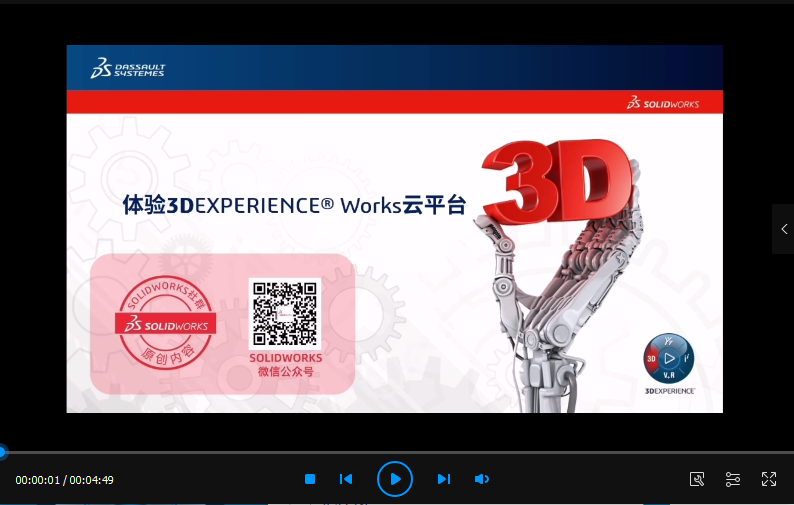Image resolution: width=794 pixels, height=505 pixels.
Task: Click the elapsed time 00:00:01 / 00:04:49
Action: click(x=64, y=480)
